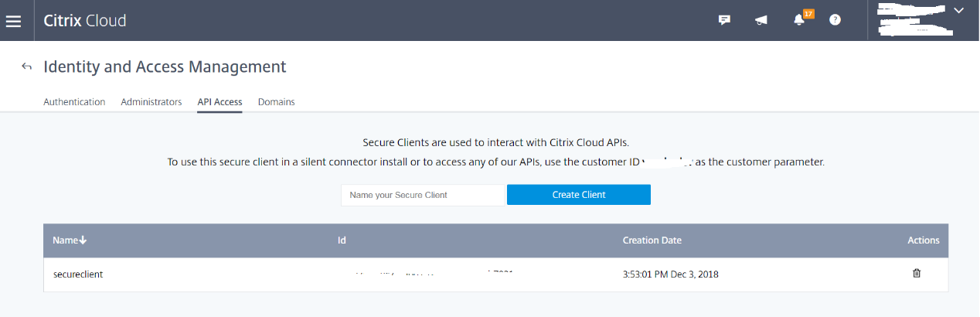Focus the Name your Secure Client field
This screenshot has height=317, width=980.
422,195
